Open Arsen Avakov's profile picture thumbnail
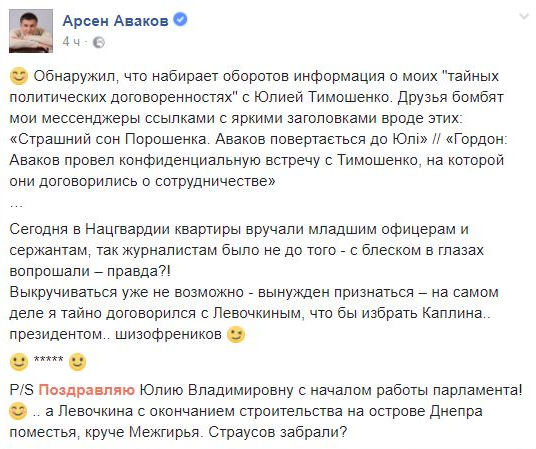The image size is (536, 449). [x=31, y=31]
